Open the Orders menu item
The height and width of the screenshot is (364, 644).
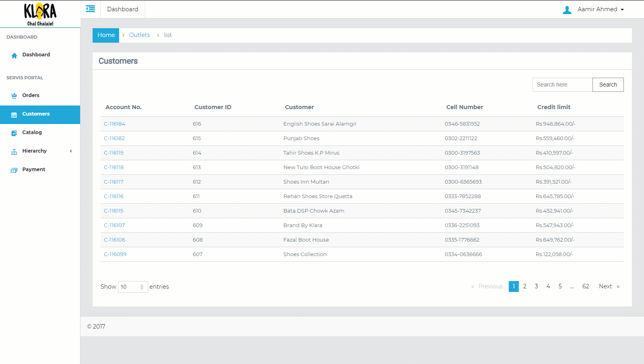click(31, 95)
